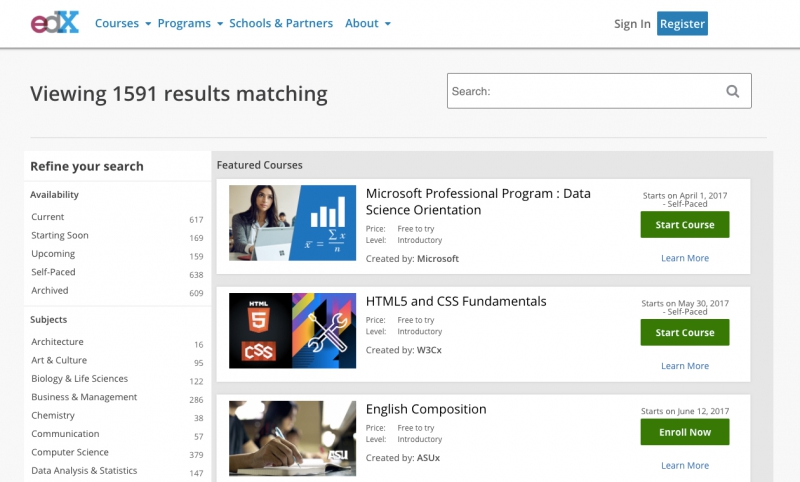The width and height of the screenshot is (800, 482).
Task: Open the Data Science Orientation course thumbnail
Action: coord(292,223)
